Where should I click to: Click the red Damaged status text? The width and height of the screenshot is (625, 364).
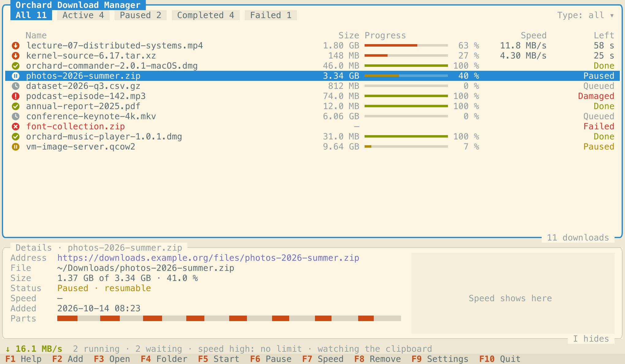tap(596, 96)
